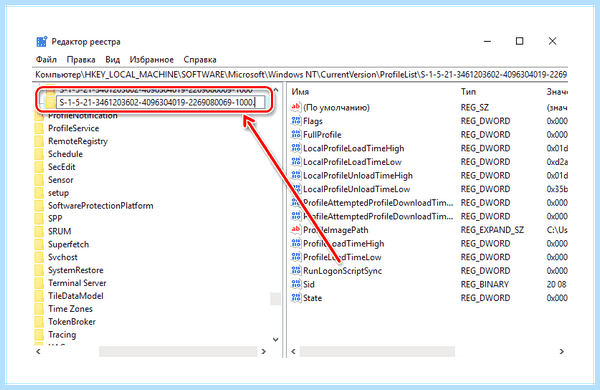This screenshot has width=600, height=390.
Task: Select the Svchost key folder icon
Action: 39,257
